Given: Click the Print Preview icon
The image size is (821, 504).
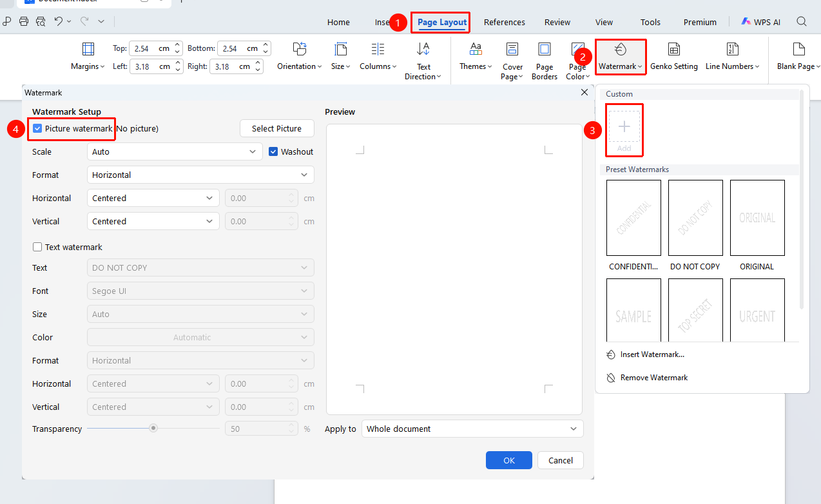Looking at the screenshot, I should [41, 21].
